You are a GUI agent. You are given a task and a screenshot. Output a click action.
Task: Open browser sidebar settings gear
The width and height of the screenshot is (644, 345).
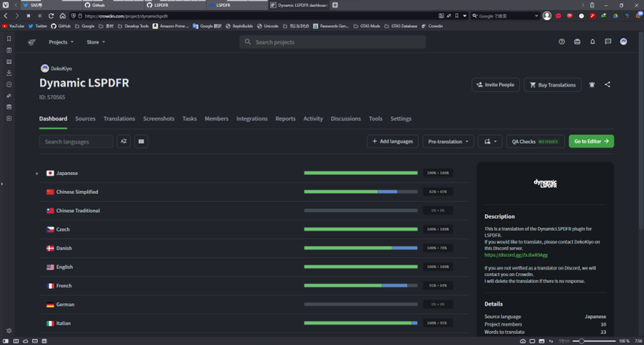coord(9,330)
